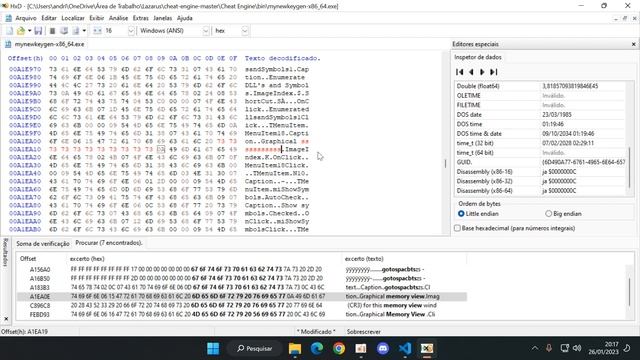Select the DOS date value 23/03/1985
Viewport: 640px width, 360px height.
pyautogui.click(x=557, y=115)
